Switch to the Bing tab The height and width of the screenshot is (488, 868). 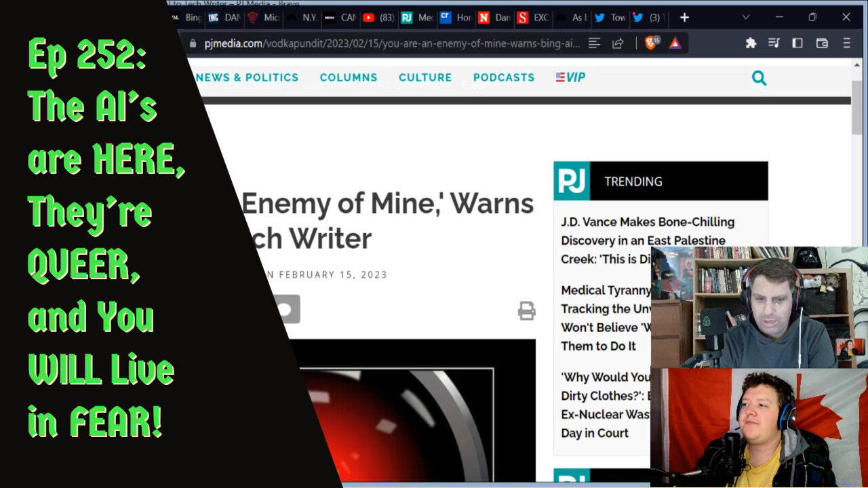(188, 18)
